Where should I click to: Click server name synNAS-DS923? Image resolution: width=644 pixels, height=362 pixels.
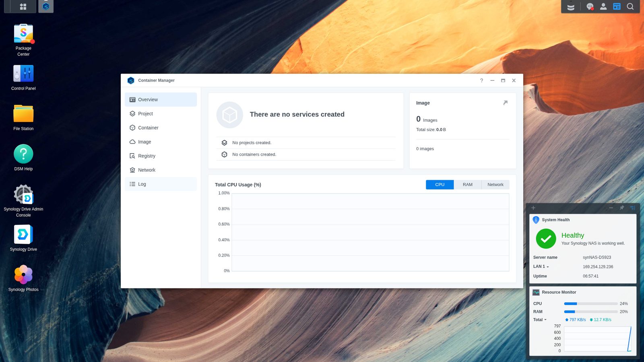pos(597,257)
